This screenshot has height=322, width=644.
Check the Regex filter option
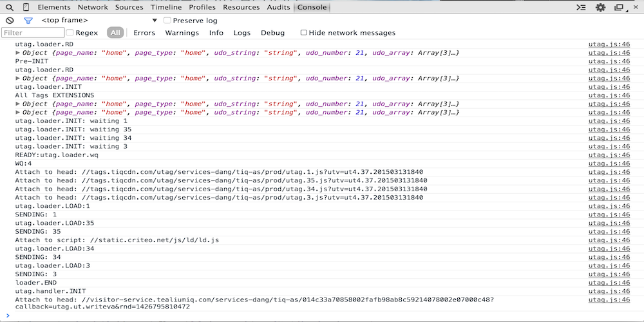click(70, 33)
